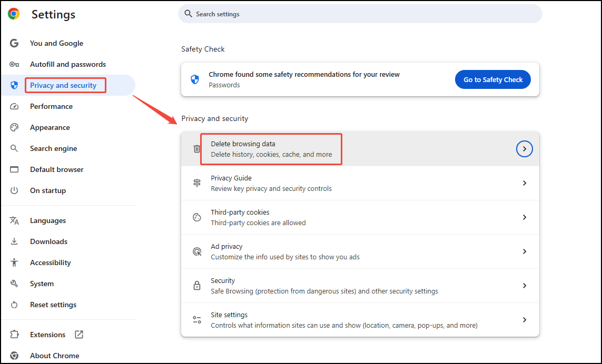Viewport: 602px width, 364px height.
Task: Open Ad privacy via its right chevron
Action: pos(525,251)
